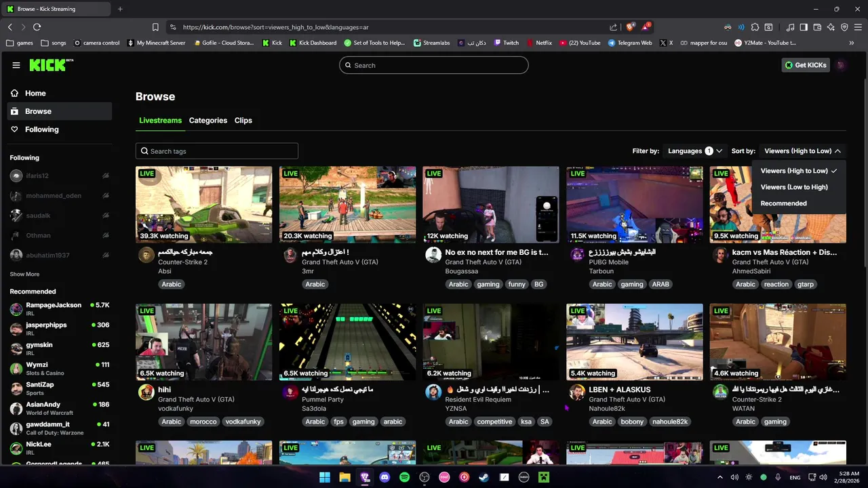Open the profile avatar next to Get KICKs
This screenshot has width=868, height=488.
tap(841, 65)
